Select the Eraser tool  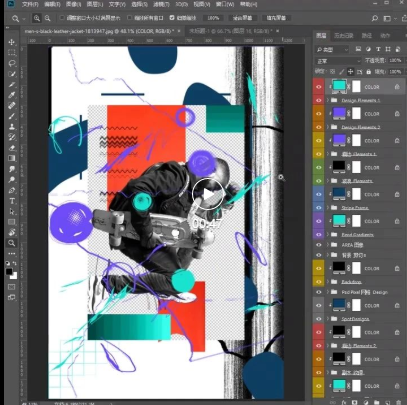pyautogui.click(x=12, y=148)
